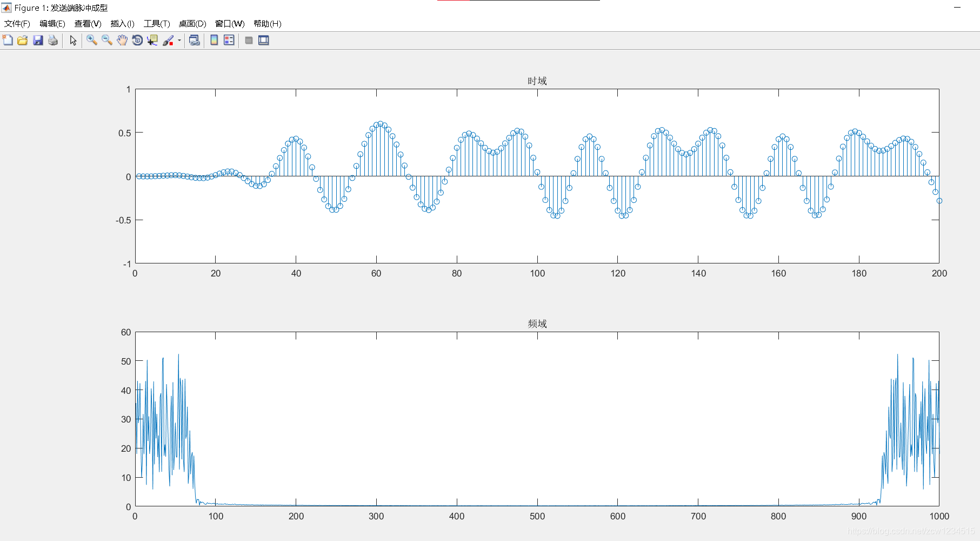Save the figure with floppy disk icon
The width and height of the screenshot is (980, 541).
click(38, 40)
